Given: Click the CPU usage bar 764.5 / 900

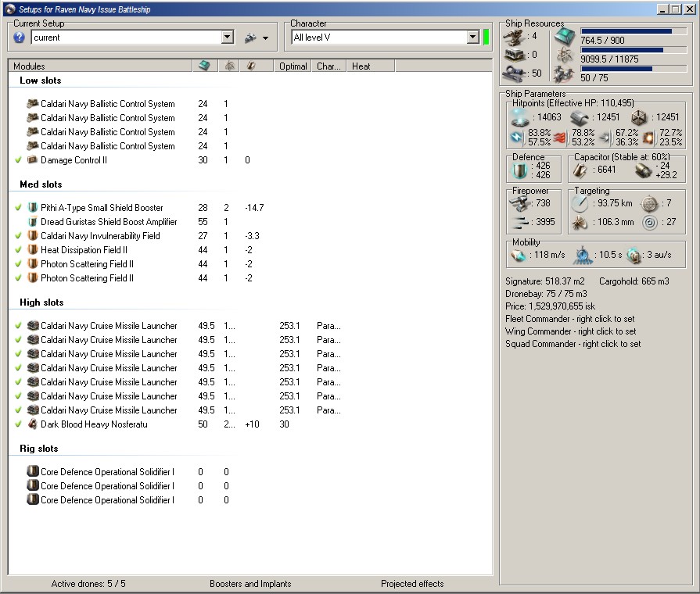Looking at the screenshot, I should (x=634, y=31).
